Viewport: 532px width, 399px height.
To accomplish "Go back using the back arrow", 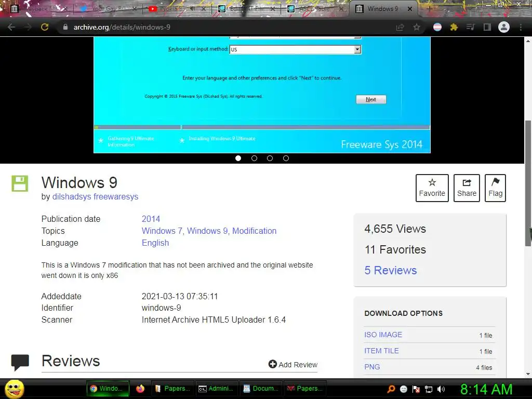I will [11, 27].
